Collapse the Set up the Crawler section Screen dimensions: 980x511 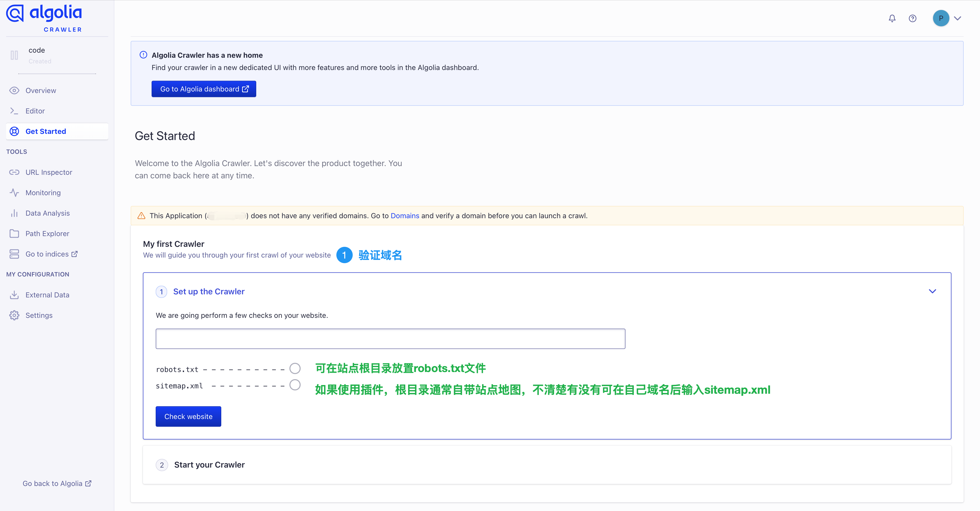(x=932, y=291)
